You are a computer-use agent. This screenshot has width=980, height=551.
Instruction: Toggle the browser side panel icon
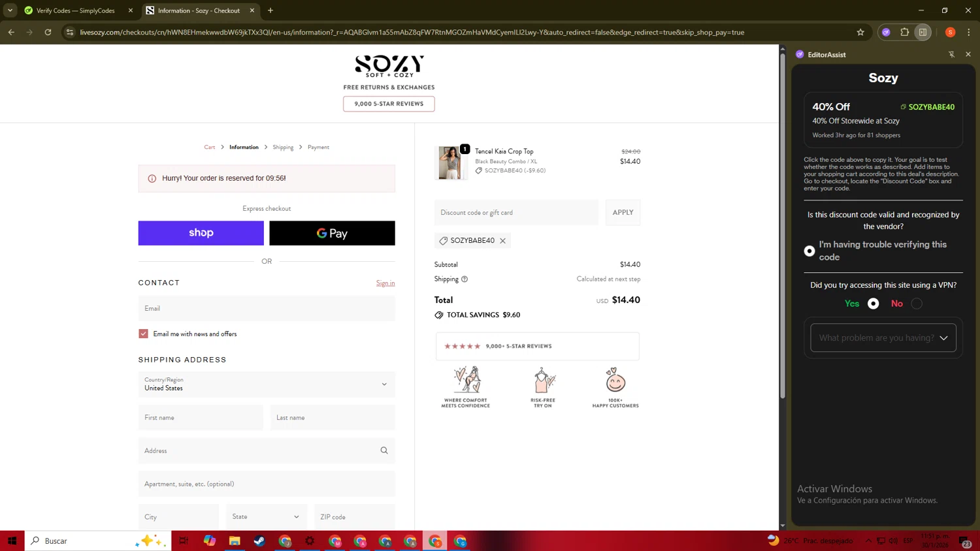pos(923,32)
